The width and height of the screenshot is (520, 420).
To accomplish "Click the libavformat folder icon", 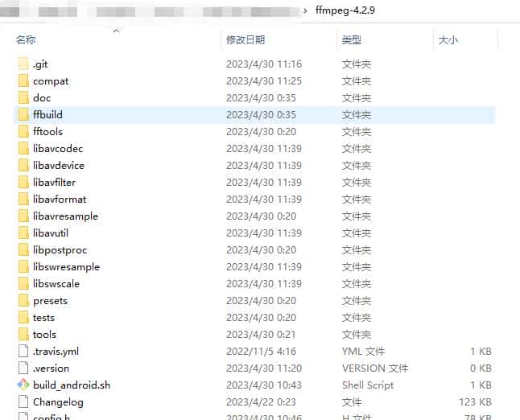I will [x=23, y=200].
